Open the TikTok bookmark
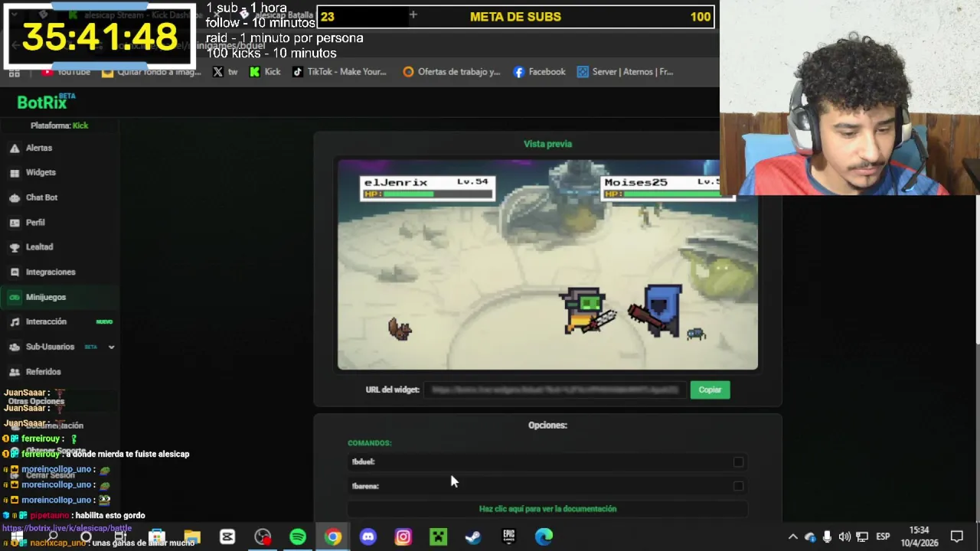The height and width of the screenshot is (551, 980). pos(340,72)
